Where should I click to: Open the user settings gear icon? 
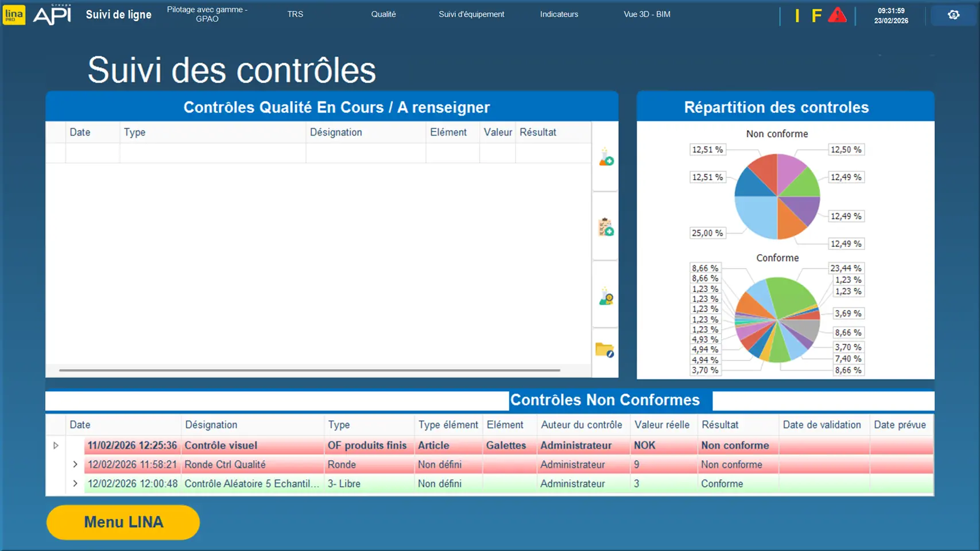click(x=953, y=15)
